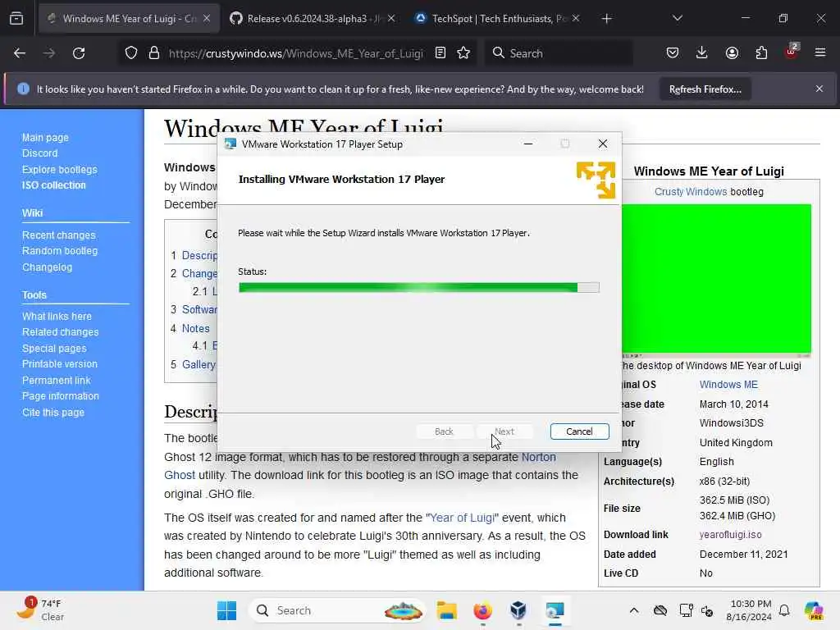Bookmark this page with the star icon
This screenshot has height=630, width=840.
click(x=464, y=53)
